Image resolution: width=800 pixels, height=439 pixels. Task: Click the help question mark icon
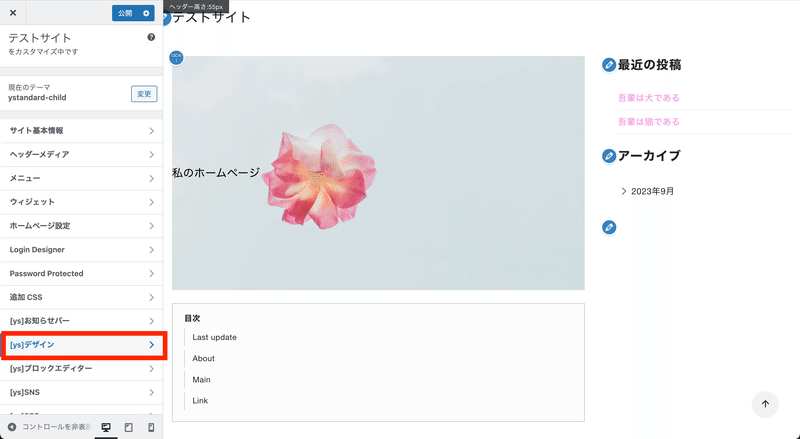151,37
